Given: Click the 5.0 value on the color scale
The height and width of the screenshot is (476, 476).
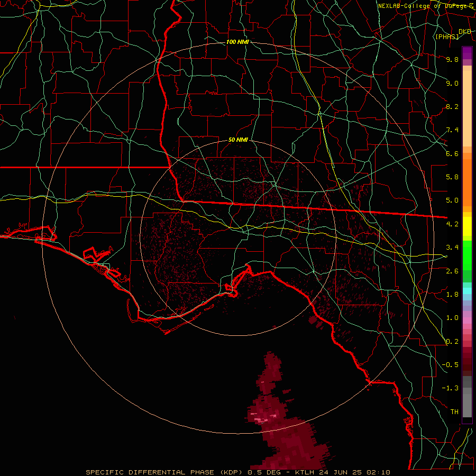Looking at the screenshot, I should tap(452, 200).
